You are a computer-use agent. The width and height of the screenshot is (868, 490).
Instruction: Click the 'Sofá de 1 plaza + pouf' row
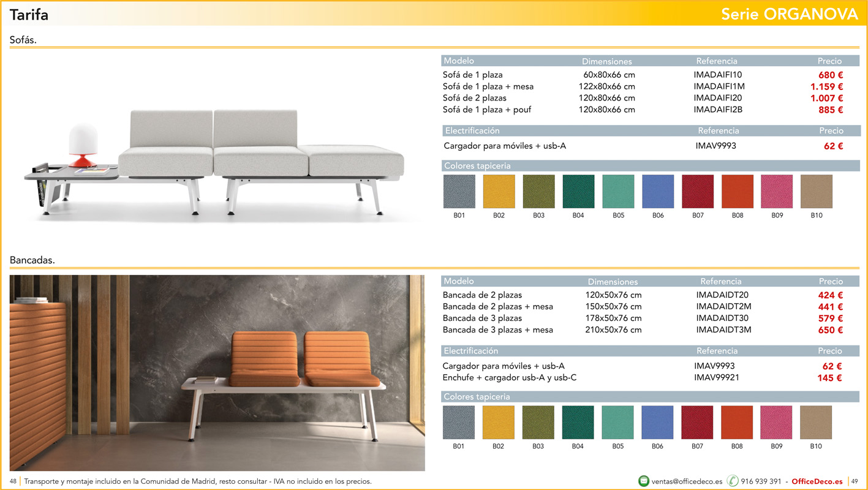643,110
